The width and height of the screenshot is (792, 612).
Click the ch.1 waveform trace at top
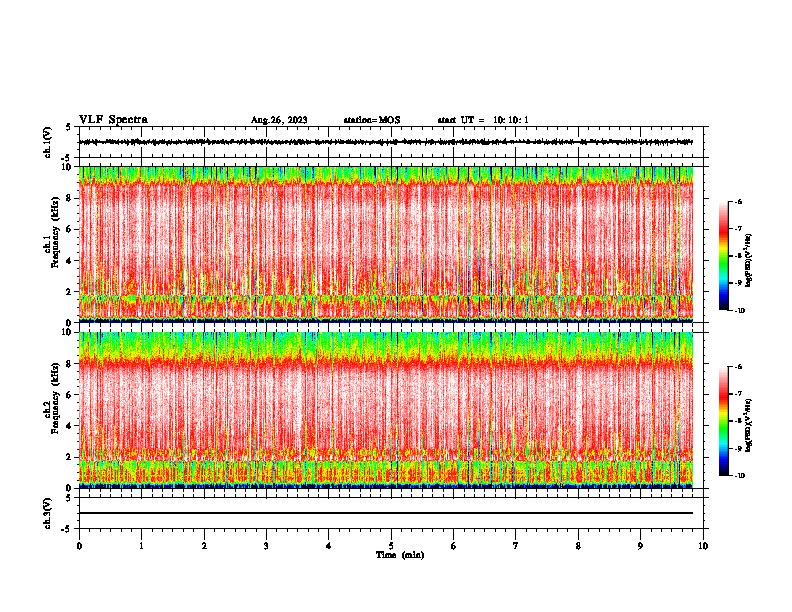[386, 142]
